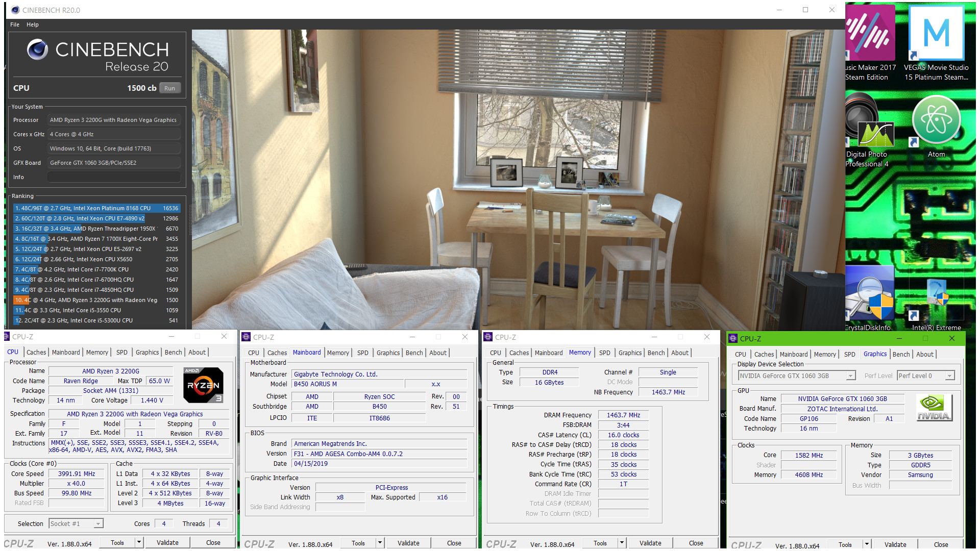This screenshot has height=551, width=980.
Task: Click Close button in Memory CPU-Z window
Action: pyautogui.click(x=696, y=543)
